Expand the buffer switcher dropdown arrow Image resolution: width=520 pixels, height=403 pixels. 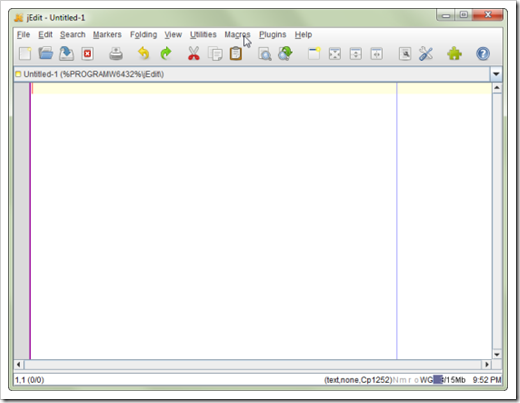(496, 74)
